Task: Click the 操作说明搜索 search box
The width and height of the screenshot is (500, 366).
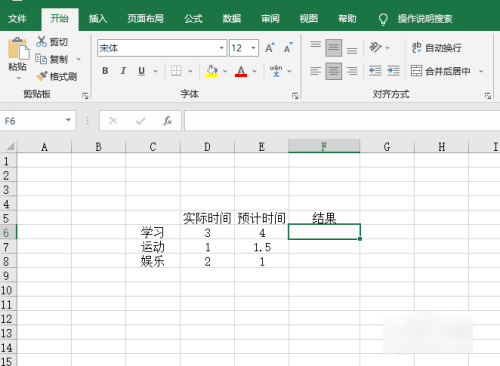Action: click(x=425, y=19)
